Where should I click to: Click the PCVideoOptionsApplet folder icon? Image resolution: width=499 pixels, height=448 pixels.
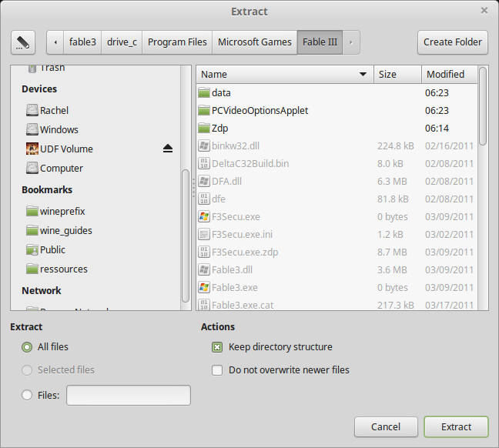(203, 110)
